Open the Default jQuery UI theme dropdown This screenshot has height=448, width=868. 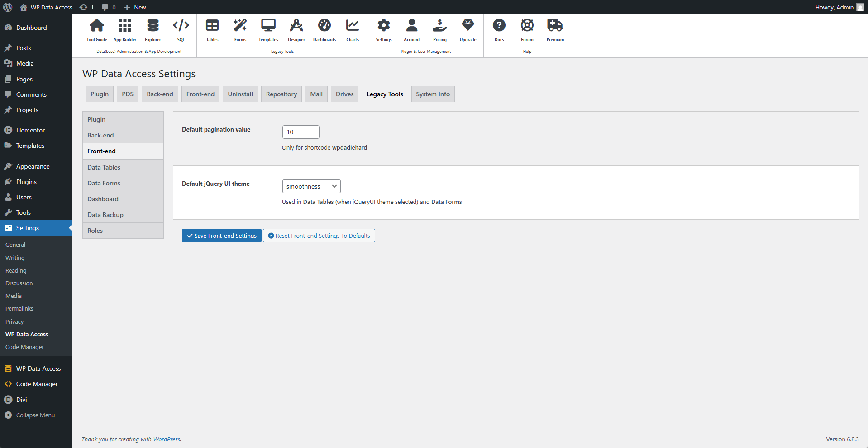311,186
